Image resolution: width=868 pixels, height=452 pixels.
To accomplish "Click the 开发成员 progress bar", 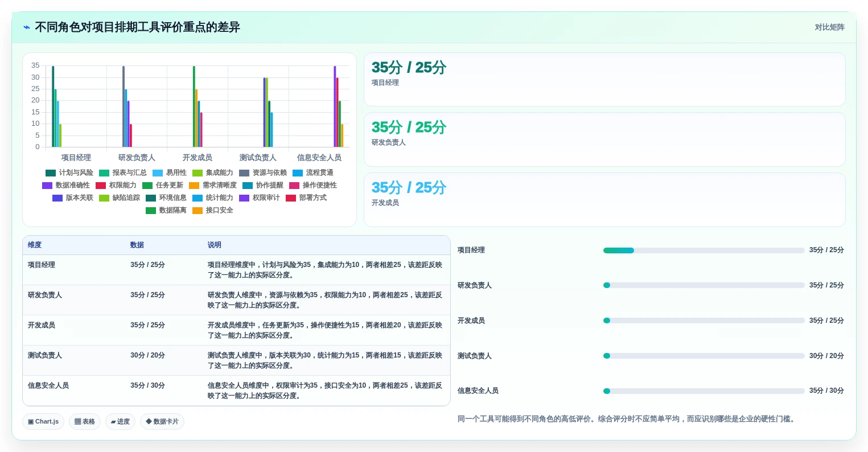I will [x=704, y=320].
